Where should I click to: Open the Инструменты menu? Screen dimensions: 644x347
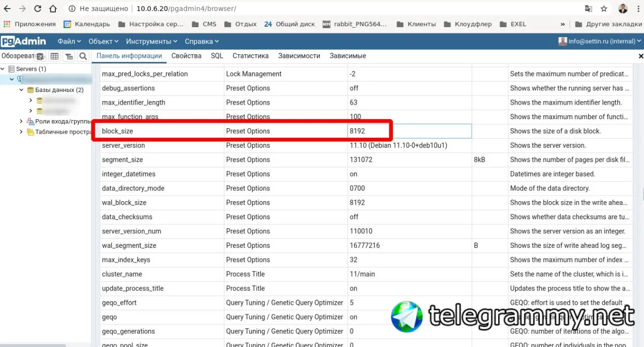[151, 41]
